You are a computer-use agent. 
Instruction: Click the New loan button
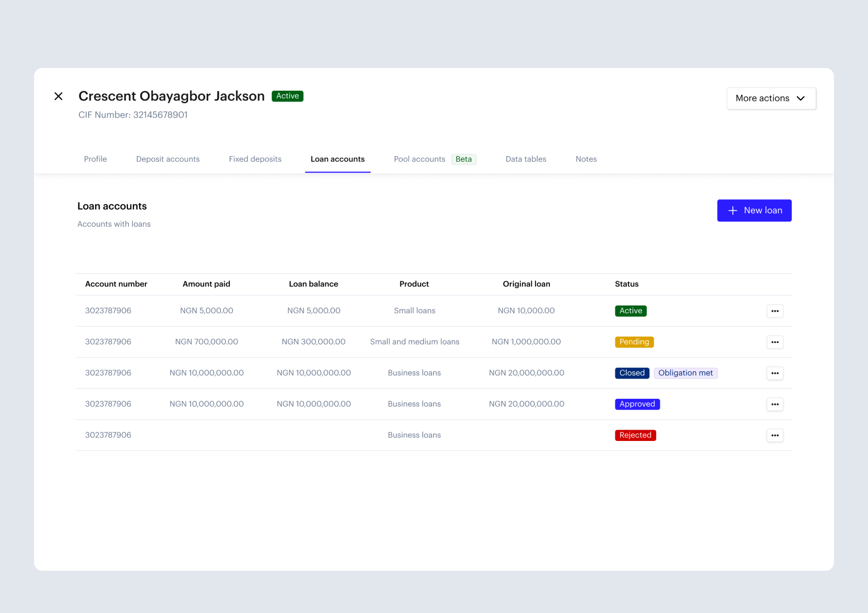tap(754, 210)
